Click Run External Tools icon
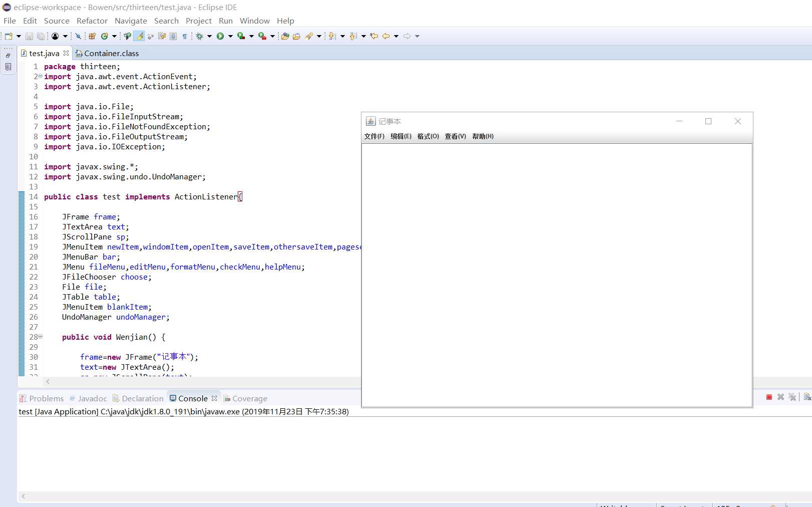The height and width of the screenshot is (507, 812). click(x=262, y=36)
